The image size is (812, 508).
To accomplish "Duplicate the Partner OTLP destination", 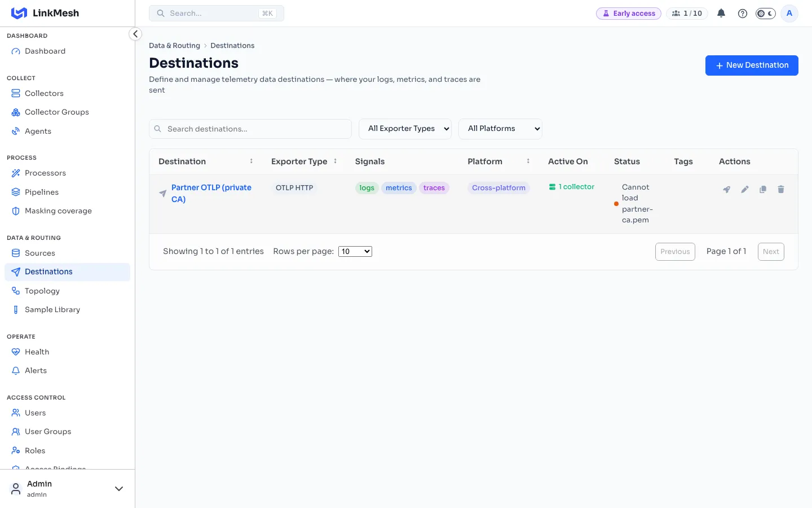I will click(763, 190).
